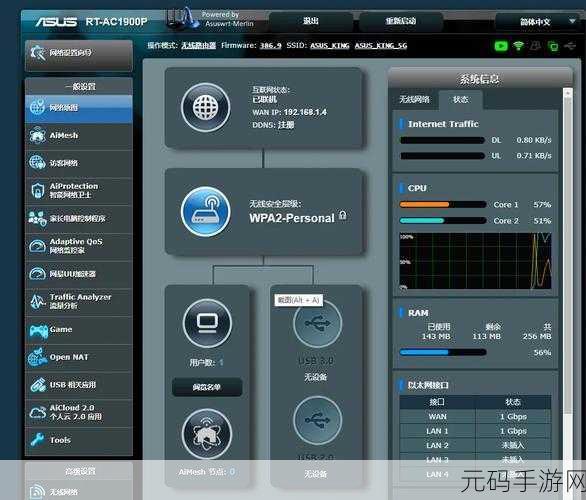Image resolution: width=586 pixels, height=500 pixels.
Task: Click the USB 3.0 port icon
Action: [x=317, y=323]
